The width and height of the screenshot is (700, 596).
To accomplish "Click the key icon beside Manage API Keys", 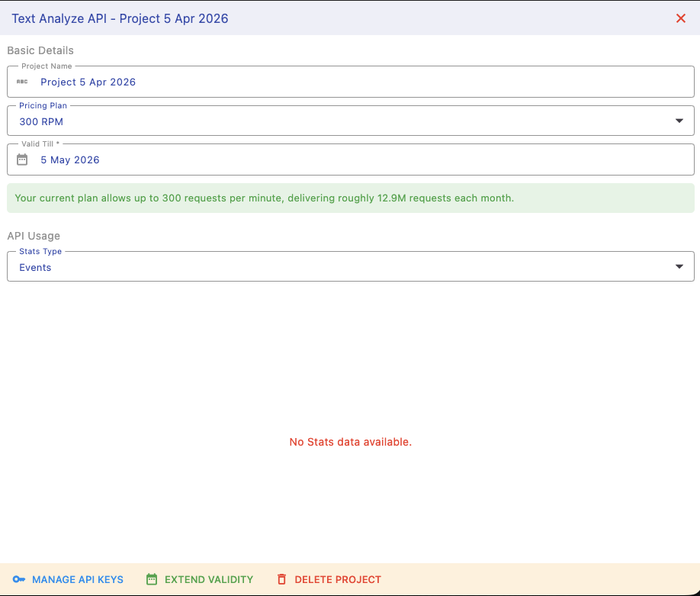I will pyautogui.click(x=18, y=579).
